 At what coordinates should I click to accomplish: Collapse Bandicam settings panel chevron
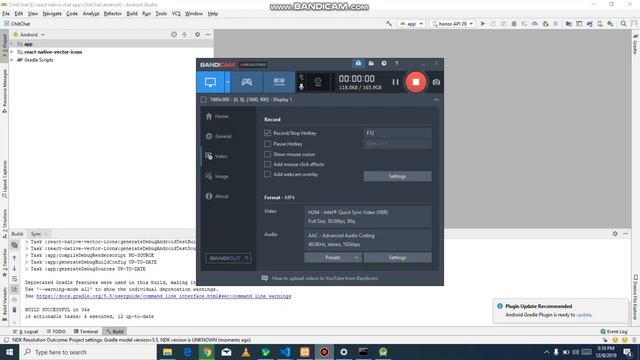click(436, 100)
